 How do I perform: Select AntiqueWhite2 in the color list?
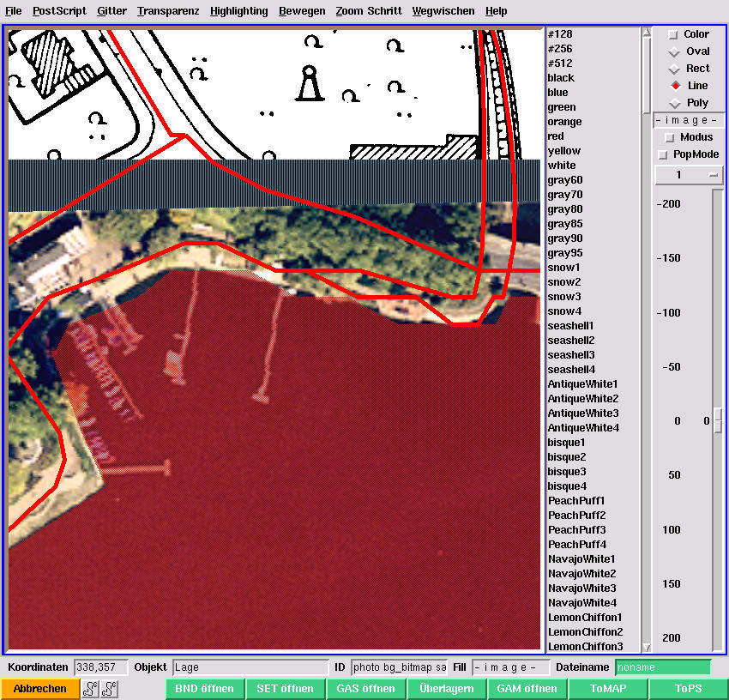pyautogui.click(x=583, y=399)
